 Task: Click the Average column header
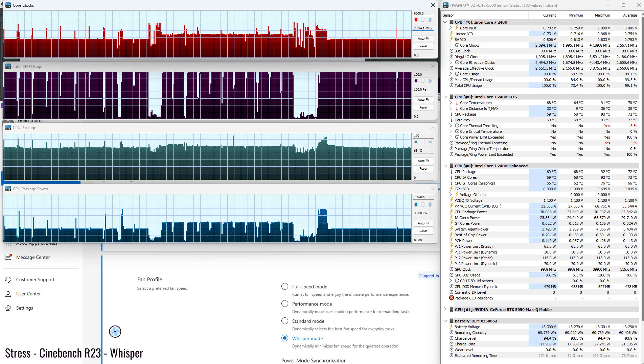tap(625, 15)
